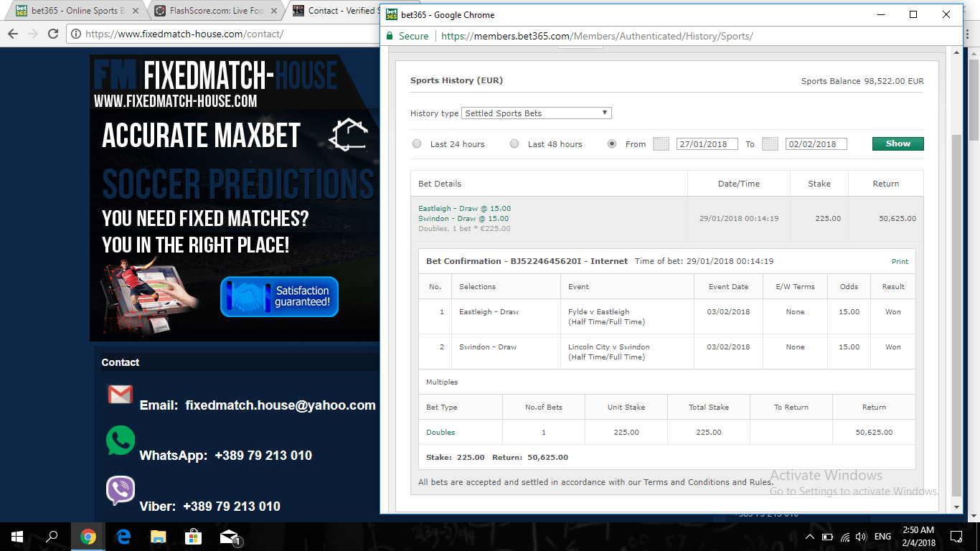
Task: Click the house logo on Accurate Maxbet banner
Action: tap(348, 134)
